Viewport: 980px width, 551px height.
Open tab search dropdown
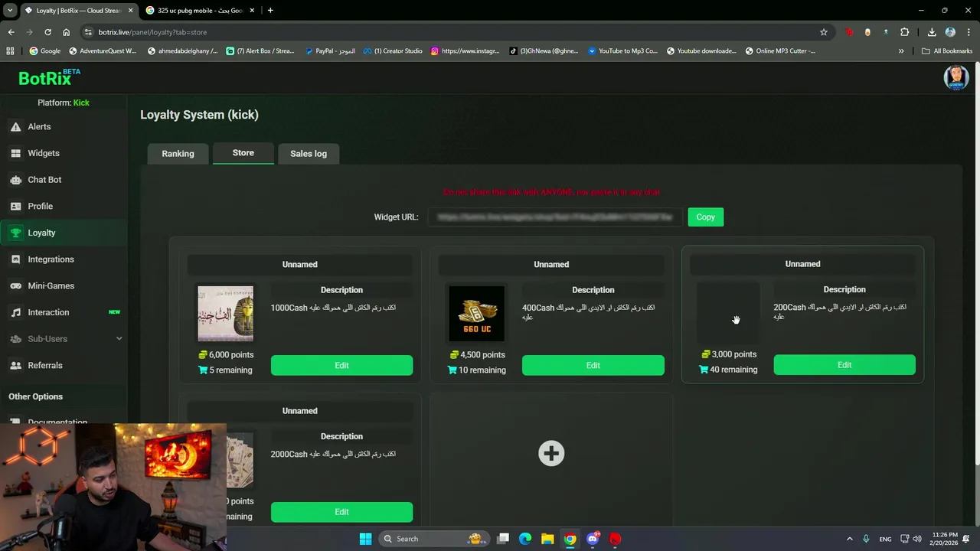click(9, 11)
